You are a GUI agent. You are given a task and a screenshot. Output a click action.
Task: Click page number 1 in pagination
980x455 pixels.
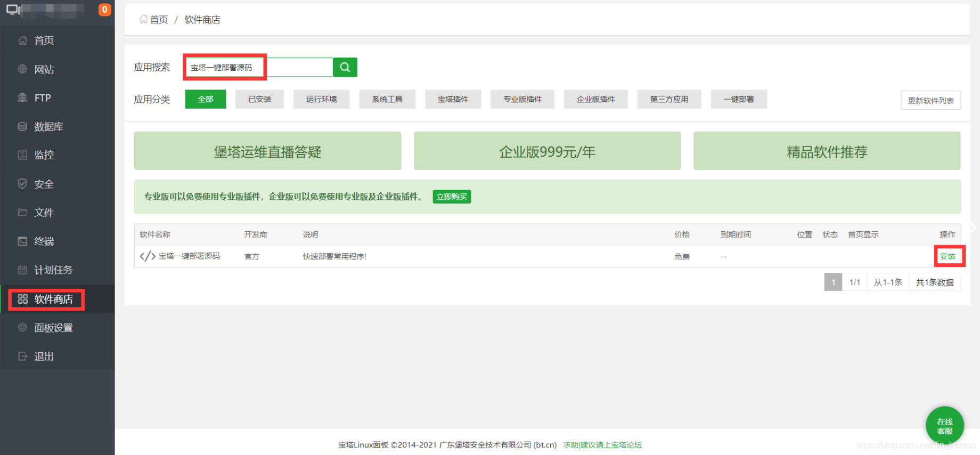tap(833, 282)
